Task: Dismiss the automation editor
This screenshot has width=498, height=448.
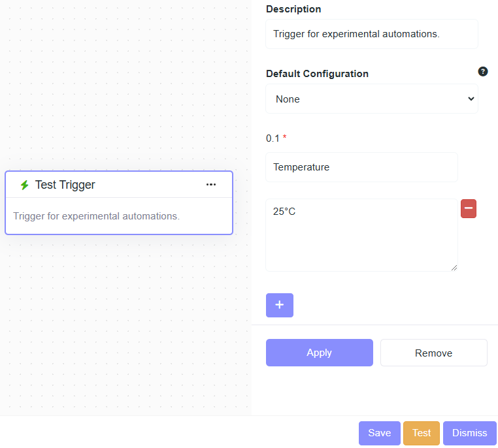Action: (x=469, y=433)
